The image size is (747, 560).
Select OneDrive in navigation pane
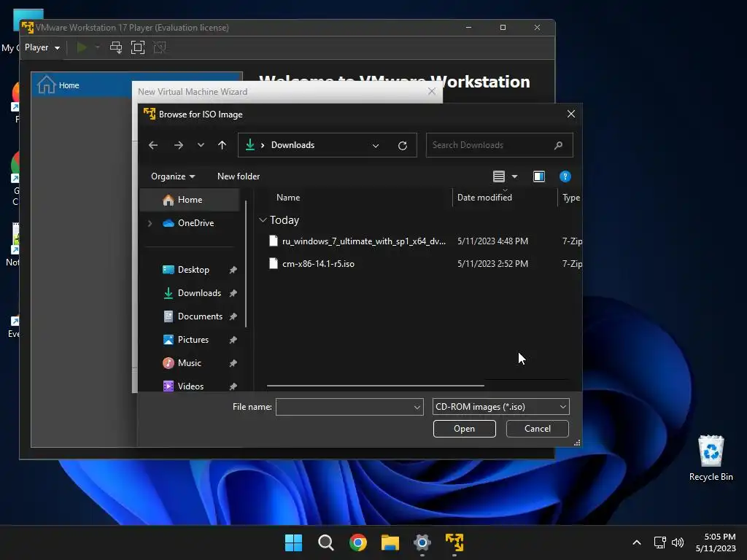click(196, 223)
